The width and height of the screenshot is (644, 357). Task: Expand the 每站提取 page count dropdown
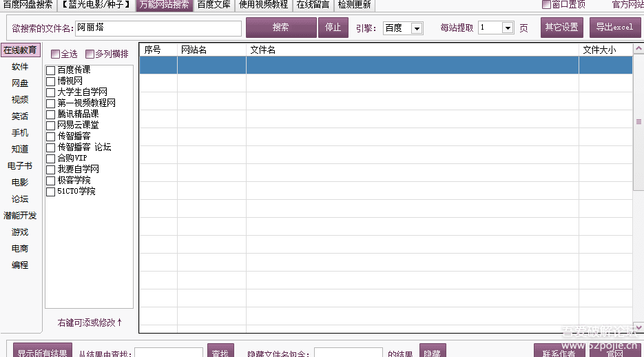[508, 28]
